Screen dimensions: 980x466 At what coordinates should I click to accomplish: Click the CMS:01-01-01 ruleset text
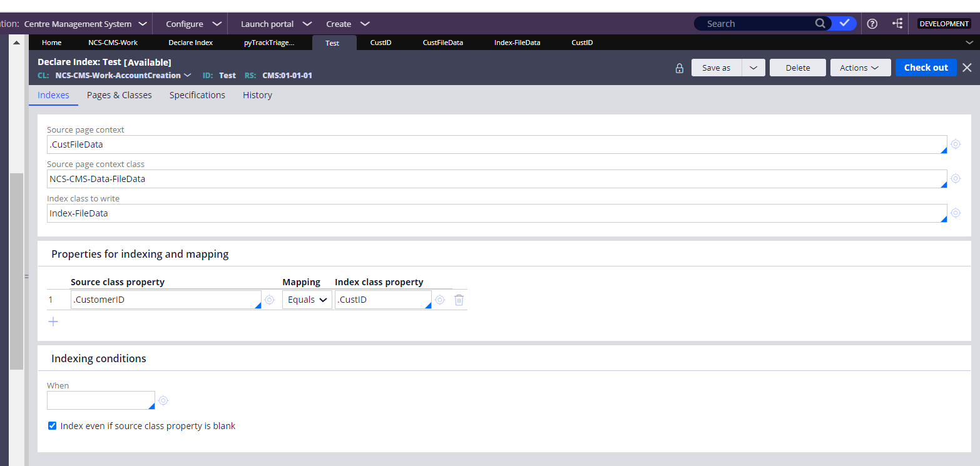point(287,75)
